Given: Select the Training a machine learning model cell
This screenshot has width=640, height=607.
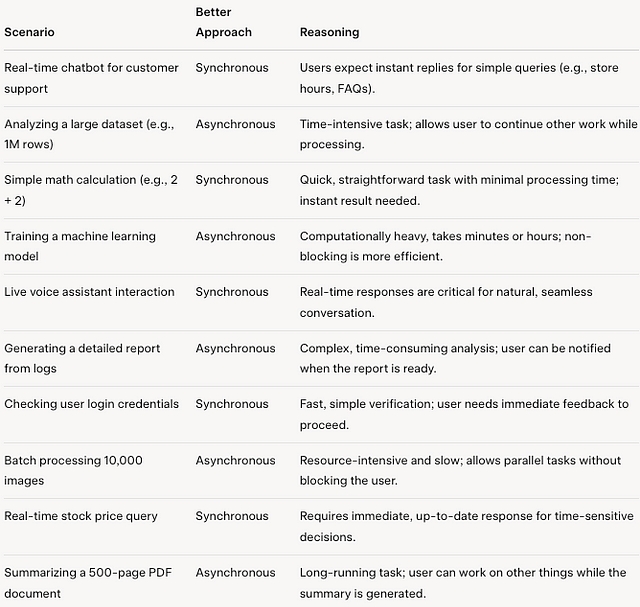Looking at the screenshot, I should (80, 246).
